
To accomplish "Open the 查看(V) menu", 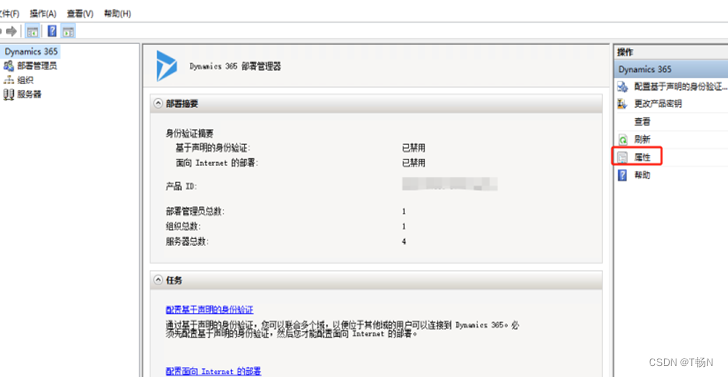I will (x=80, y=14).
